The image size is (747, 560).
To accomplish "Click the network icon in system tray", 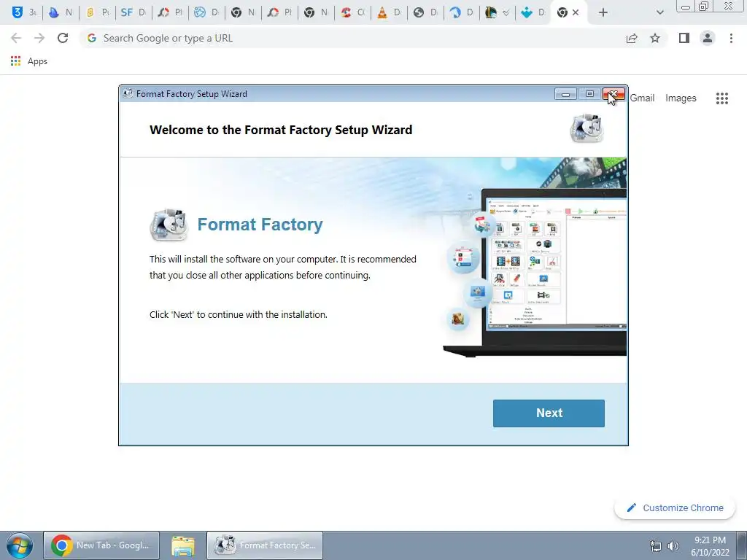I will 656,546.
